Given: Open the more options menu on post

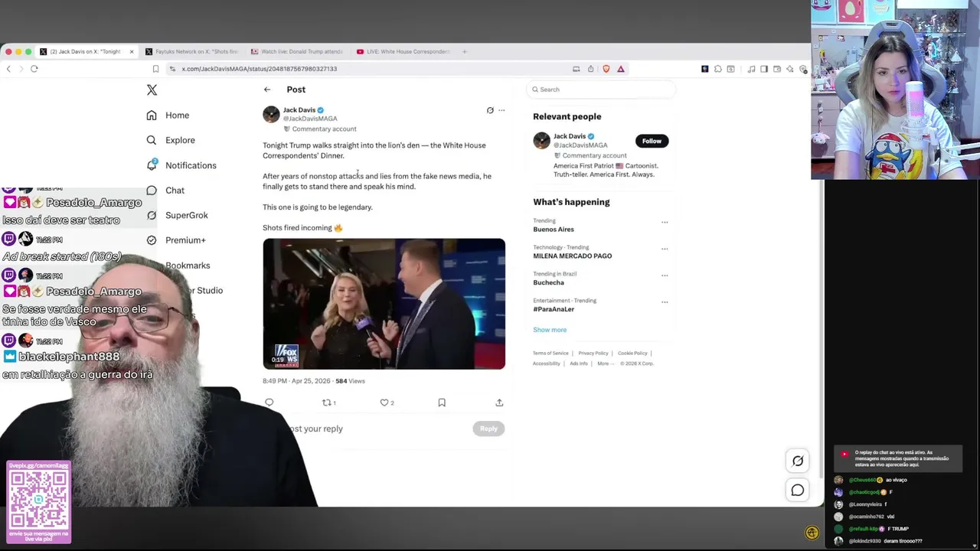Looking at the screenshot, I should pyautogui.click(x=501, y=110).
